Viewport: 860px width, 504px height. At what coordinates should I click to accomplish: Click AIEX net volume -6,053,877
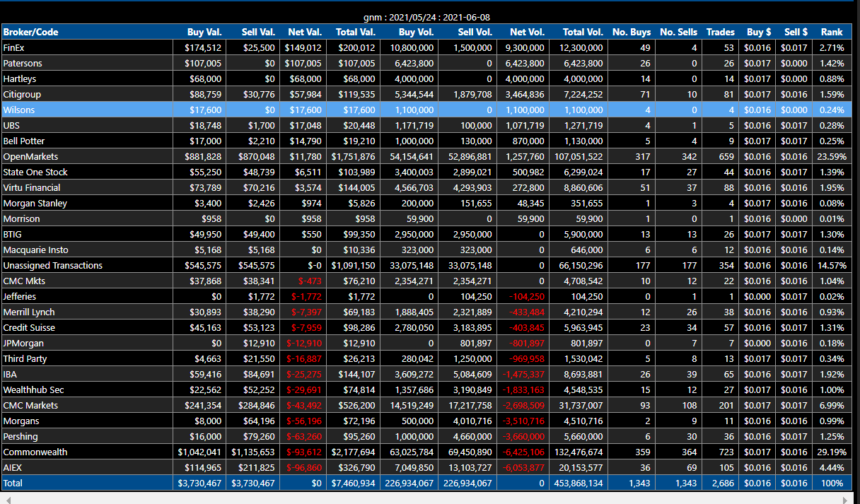click(x=523, y=467)
